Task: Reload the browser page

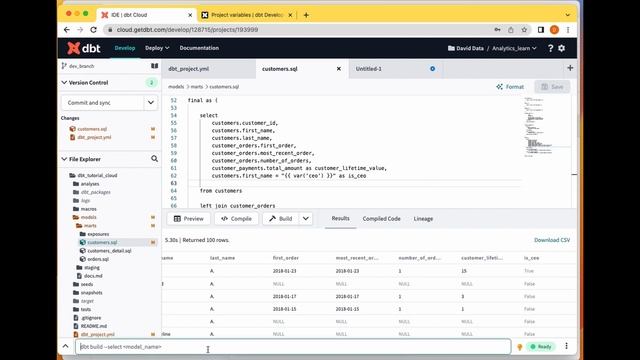Action: pos(93,30)
